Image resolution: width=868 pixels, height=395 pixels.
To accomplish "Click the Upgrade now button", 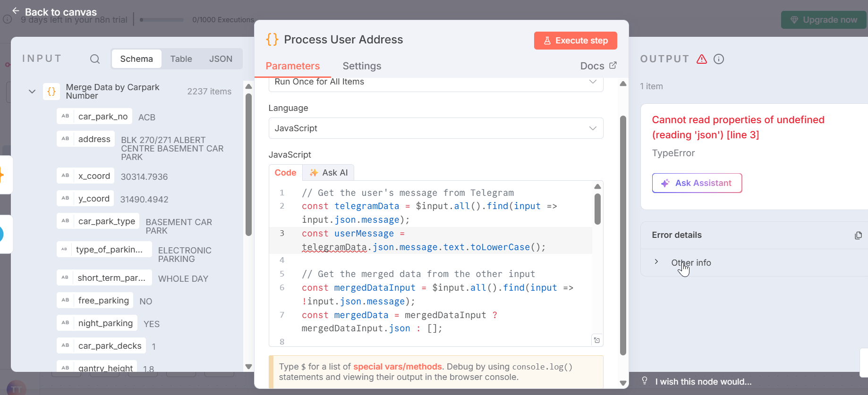I will [x=824, y=20].
